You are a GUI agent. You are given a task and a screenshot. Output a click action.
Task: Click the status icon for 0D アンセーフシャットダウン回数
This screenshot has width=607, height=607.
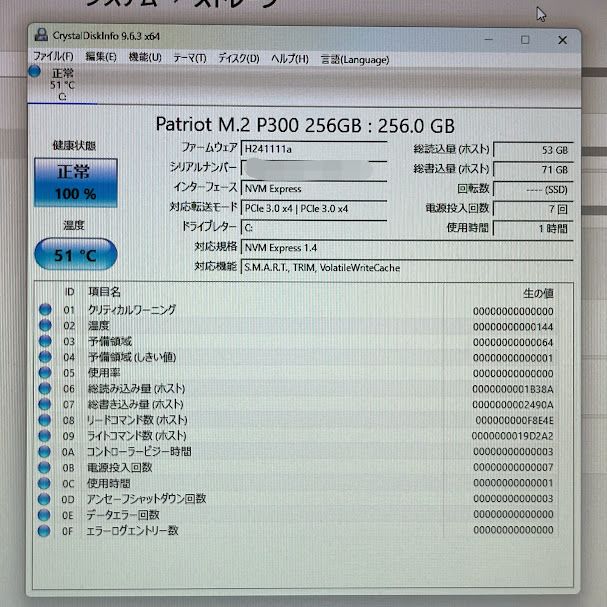pos(45,499)
